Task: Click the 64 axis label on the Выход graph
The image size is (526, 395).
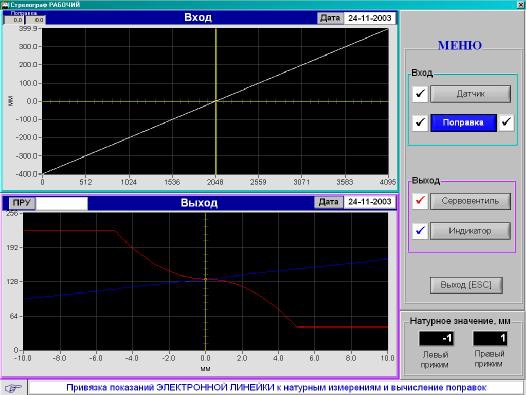Action: 14,316
